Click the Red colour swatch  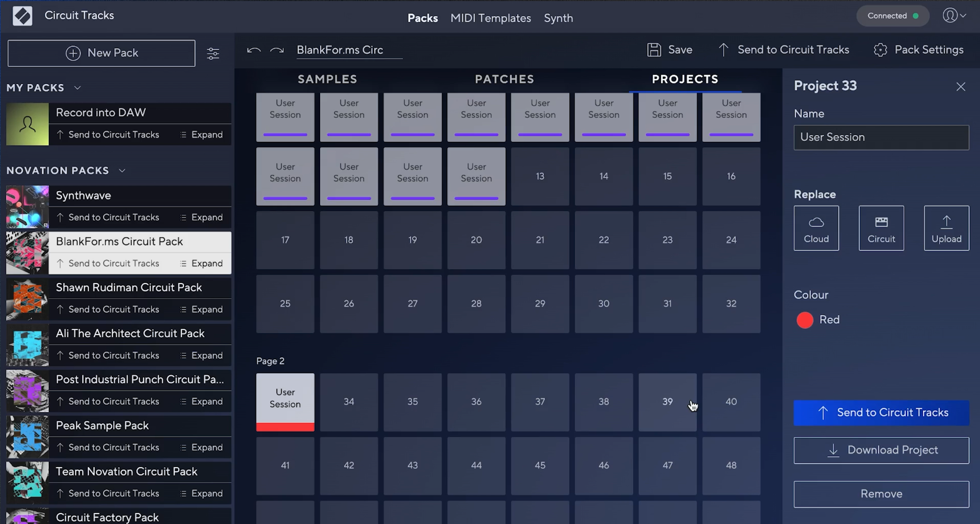point(805,320)
